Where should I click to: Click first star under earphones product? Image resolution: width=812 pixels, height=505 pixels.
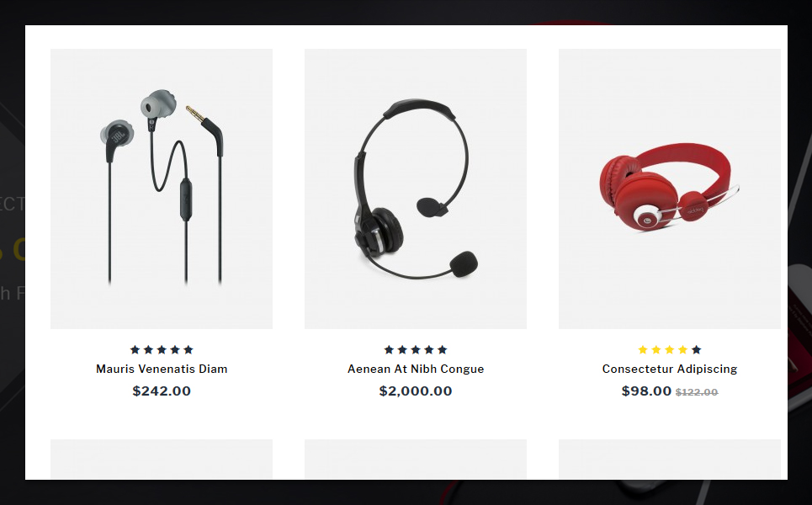pyautogui.click(x=135, y=349)
